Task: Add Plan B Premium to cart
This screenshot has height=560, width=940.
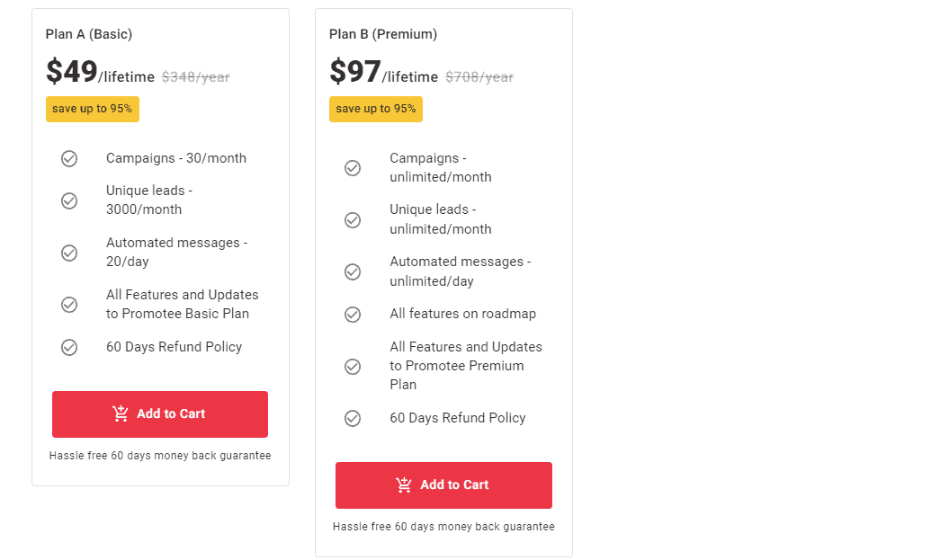Action: (443, 485)
